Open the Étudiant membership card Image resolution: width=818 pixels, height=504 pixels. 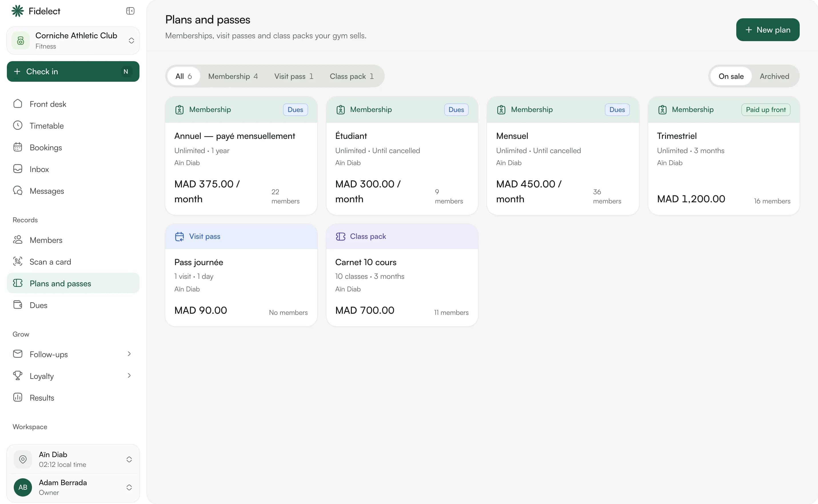click(402, 156)
